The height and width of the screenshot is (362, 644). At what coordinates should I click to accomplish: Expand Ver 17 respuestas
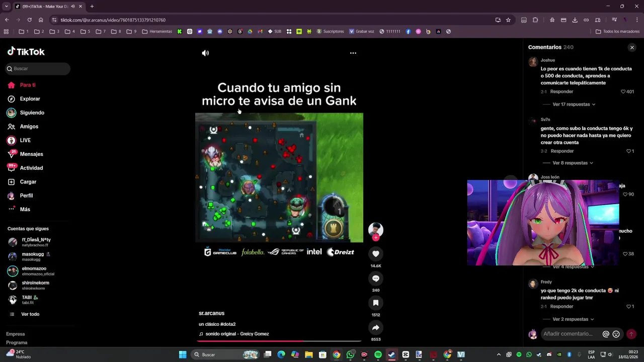[x=574, y=104]
